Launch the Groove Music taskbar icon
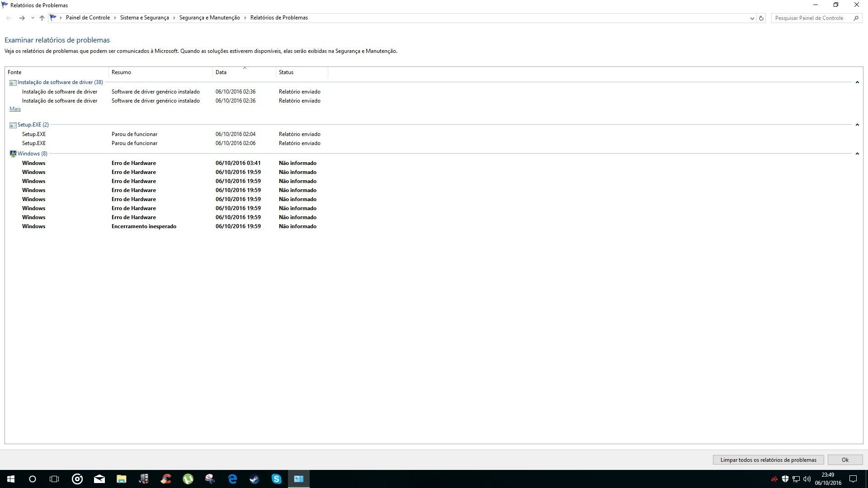This screenshot has height=488, width=868. pos(77,479)
